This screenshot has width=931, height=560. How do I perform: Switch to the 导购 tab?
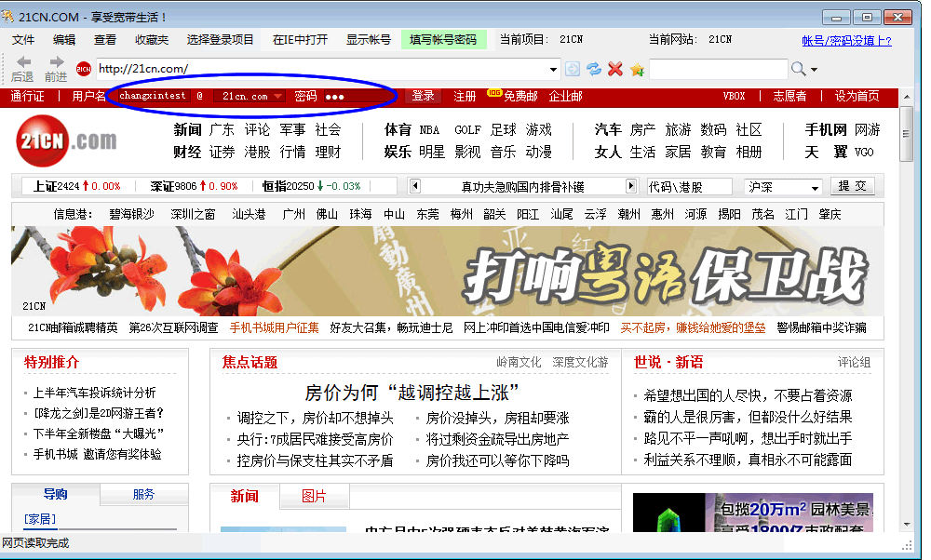(x=56, y=494)
